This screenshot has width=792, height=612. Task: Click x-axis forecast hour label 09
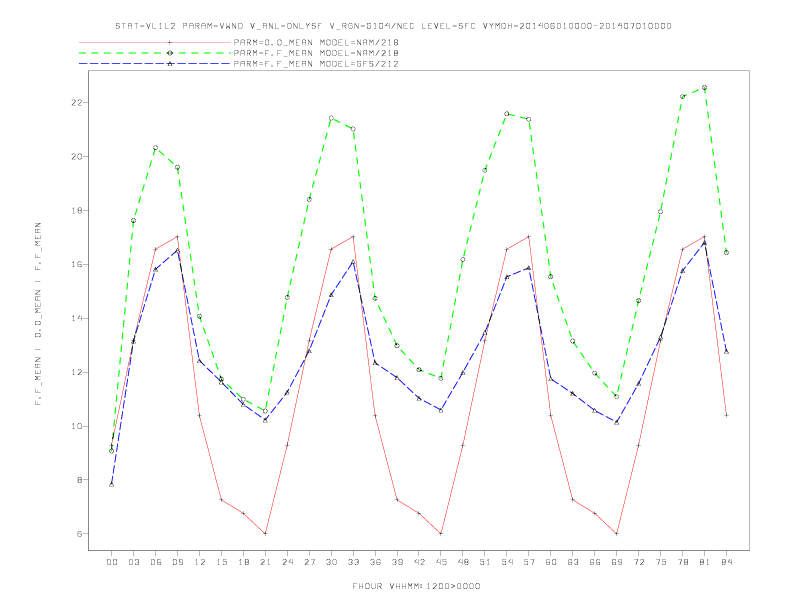click(x=177, y=562)
